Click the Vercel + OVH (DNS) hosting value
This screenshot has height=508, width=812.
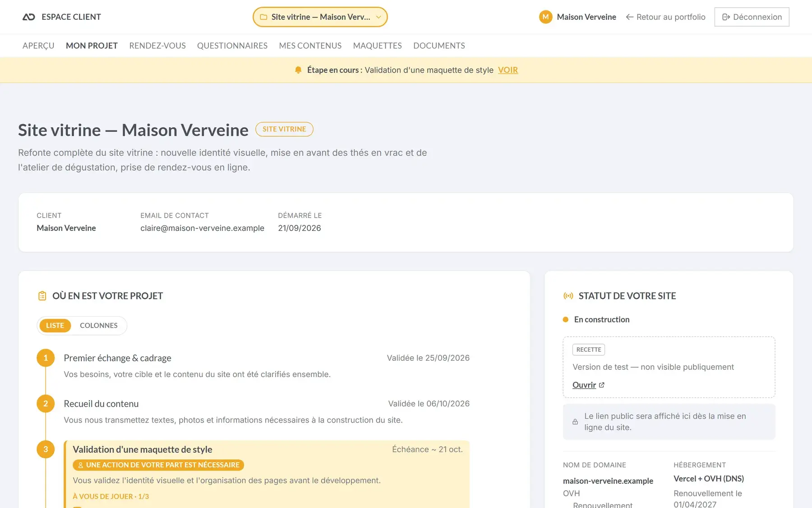pyautogui.click(x=709, y=479)
